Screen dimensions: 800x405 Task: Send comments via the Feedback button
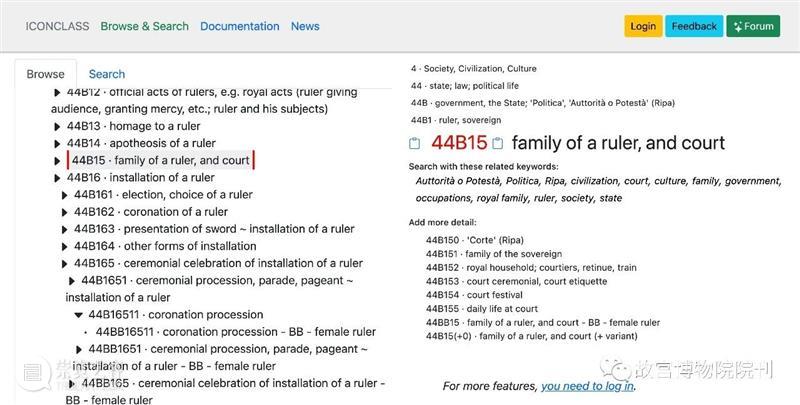694,26
